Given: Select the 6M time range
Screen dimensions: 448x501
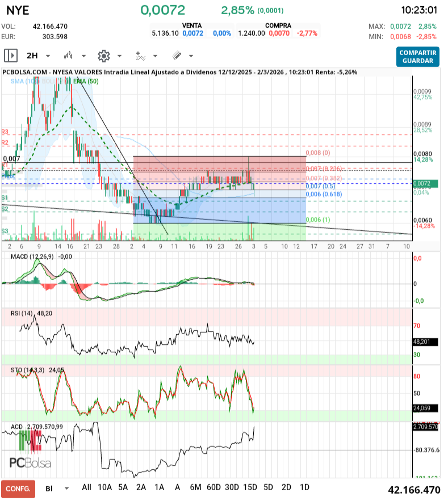Looking at the screenshot, I should [x=195, y=487].
